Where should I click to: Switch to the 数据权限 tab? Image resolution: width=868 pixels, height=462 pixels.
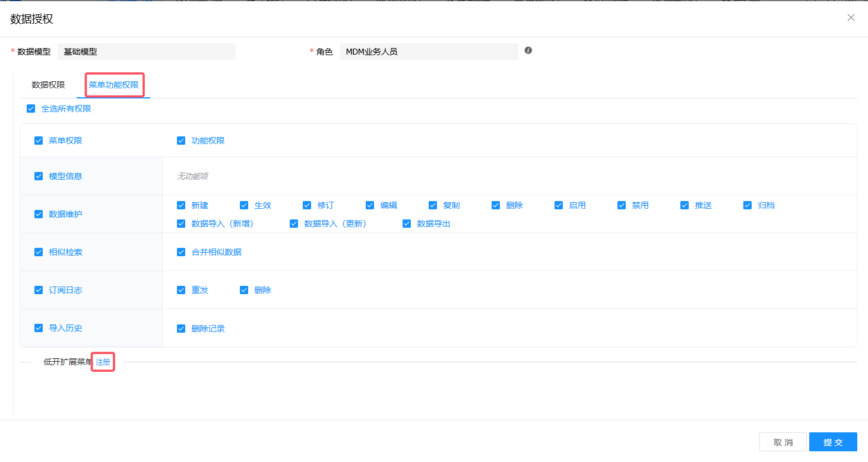(48, 85)
